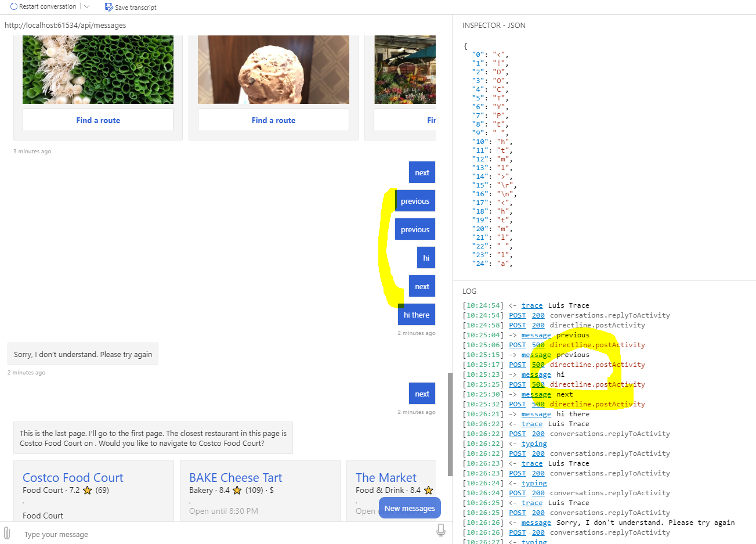Open the trace link at 10:26:23
Viewport: 756px width, 544px height.
532,463
